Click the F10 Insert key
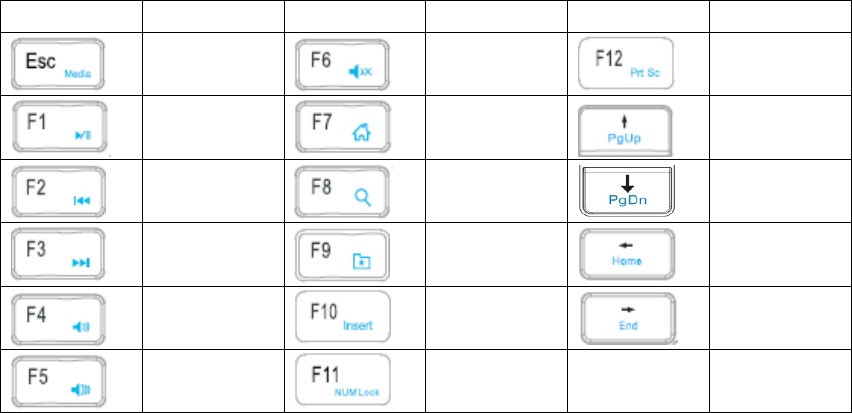The image size is (852, 413). tap(343, 317)
